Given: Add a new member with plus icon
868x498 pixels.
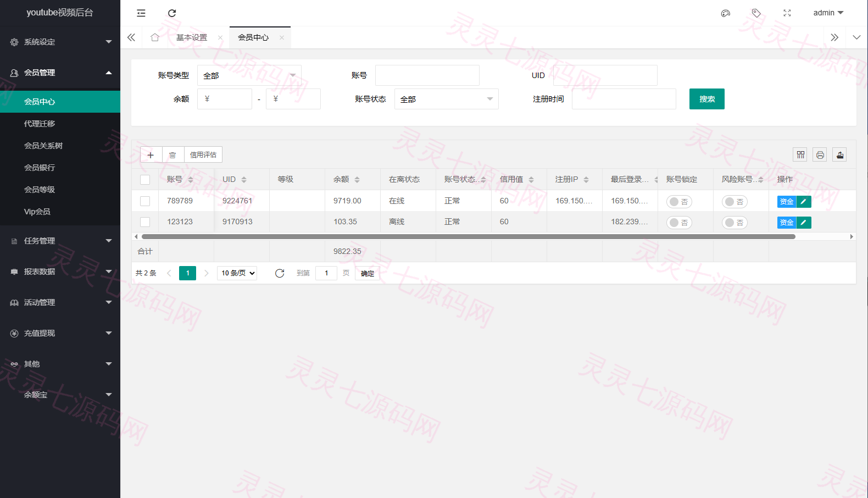Looking at the screenshot, I should point(151,155).
